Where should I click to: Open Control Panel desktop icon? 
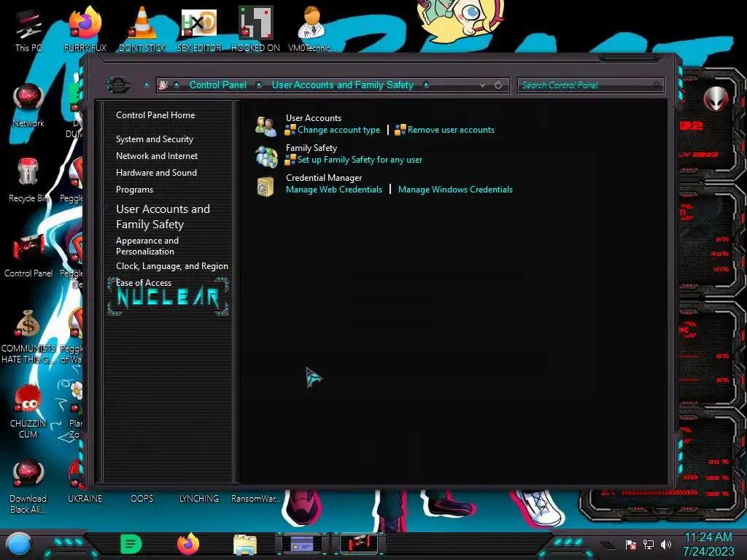coord(28,255)
